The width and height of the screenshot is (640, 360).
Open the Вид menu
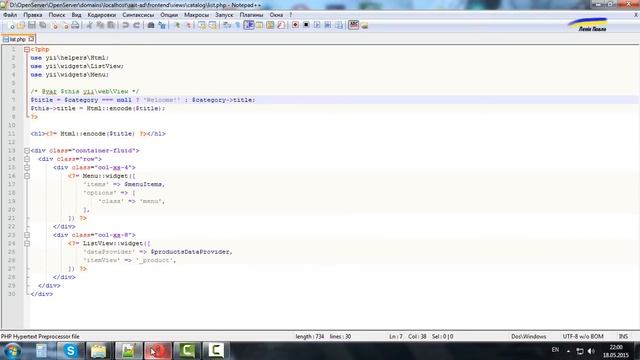[76, 15]
